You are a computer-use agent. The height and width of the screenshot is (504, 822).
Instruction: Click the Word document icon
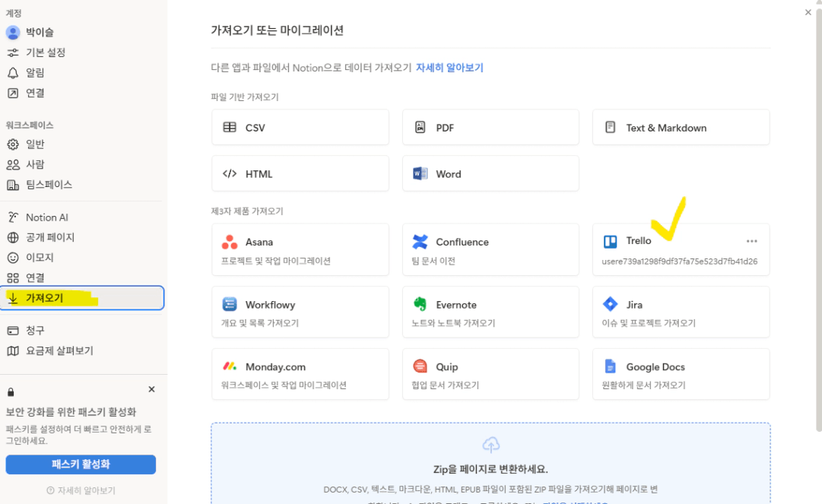(x=420, y=173)
